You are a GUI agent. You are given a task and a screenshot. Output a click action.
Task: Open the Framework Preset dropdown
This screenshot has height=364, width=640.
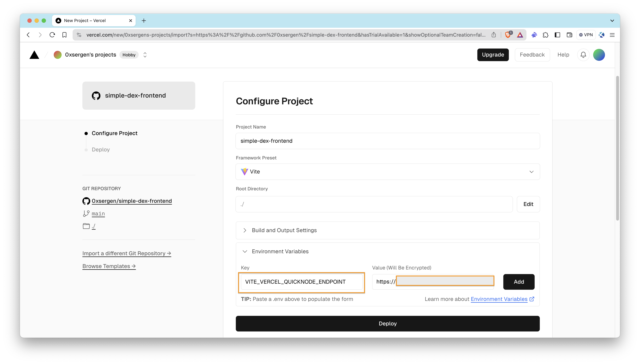pyautogui.click(x=387, y=172)
